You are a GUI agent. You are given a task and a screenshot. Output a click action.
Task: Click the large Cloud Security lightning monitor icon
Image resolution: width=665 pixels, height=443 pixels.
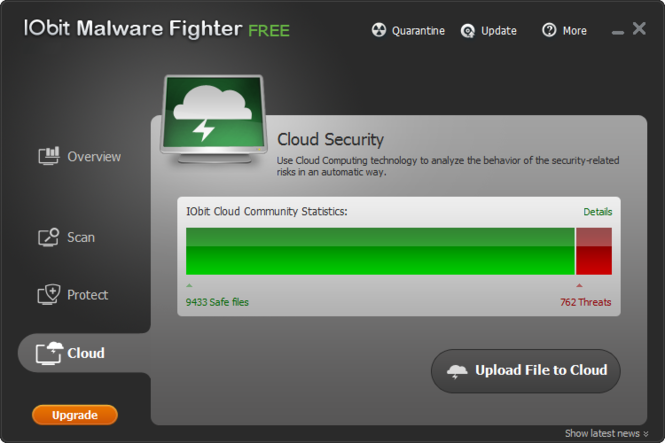pos(211,120)
